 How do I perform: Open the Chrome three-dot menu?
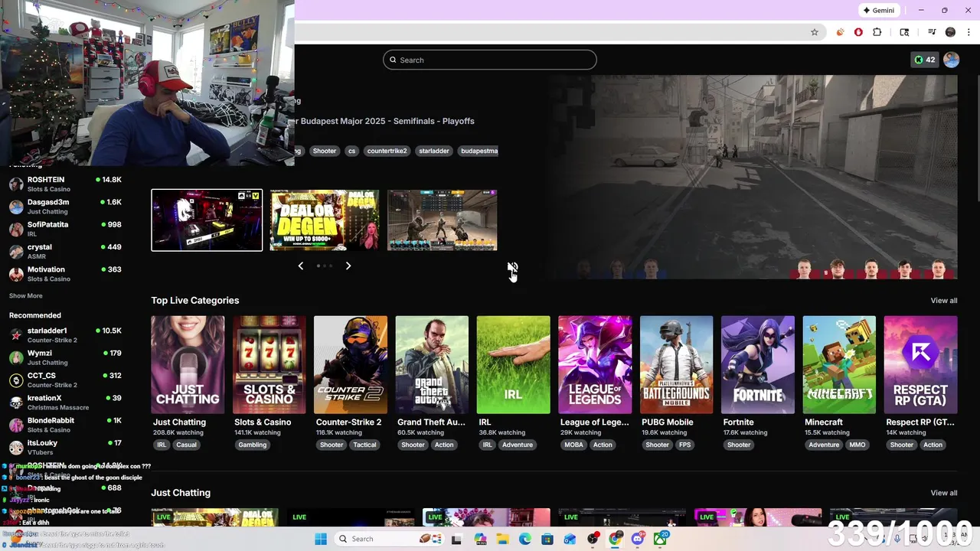969,32
